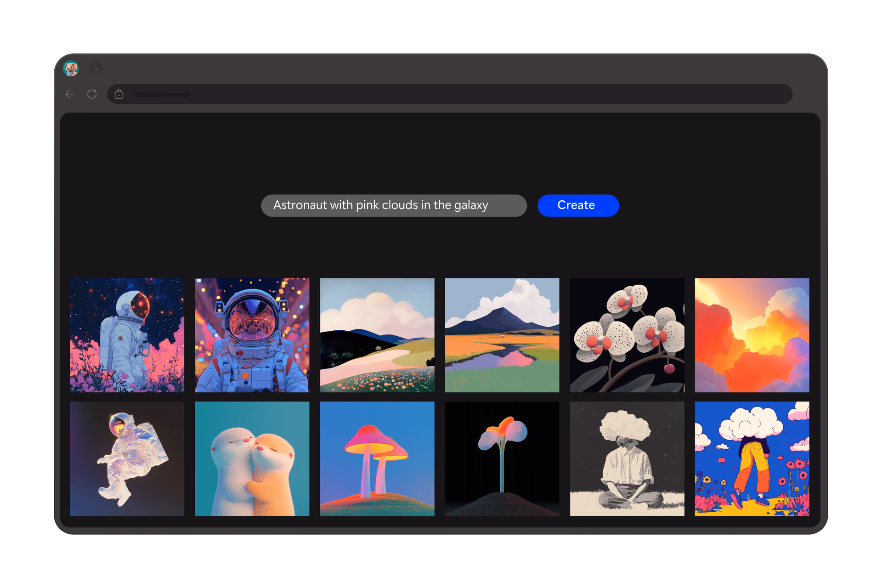Reload the page with refresh icon

pyautogui.click(x=92, y=94)
